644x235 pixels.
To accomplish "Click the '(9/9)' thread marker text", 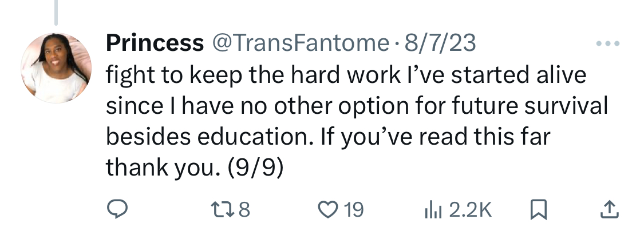I will coord(256,168).
